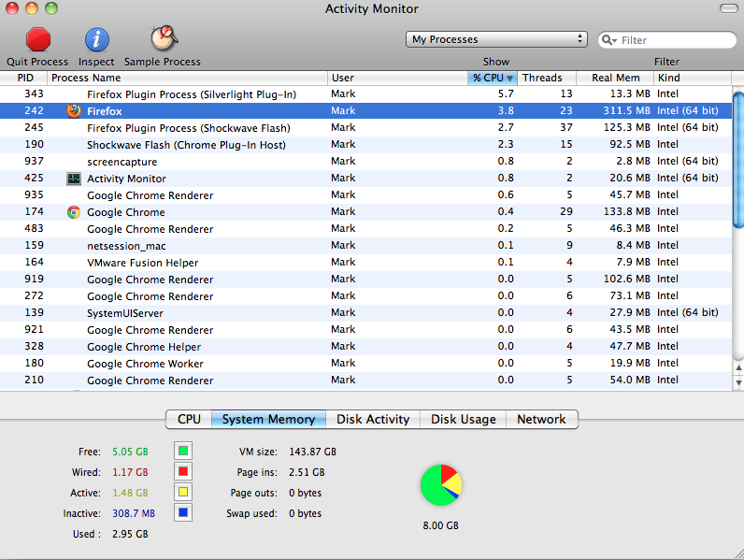Image resolution: width=744 pixels, height=560 pixels.
Task: Click the magnifier icon in the Filter field
Action: click(x=608, y=40)
